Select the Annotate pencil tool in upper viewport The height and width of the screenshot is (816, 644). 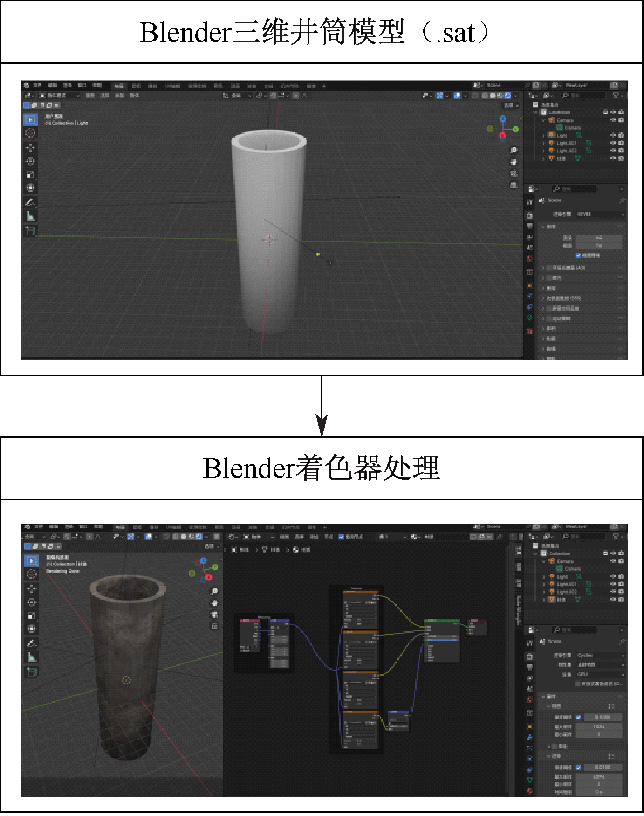tap(30, 202)
